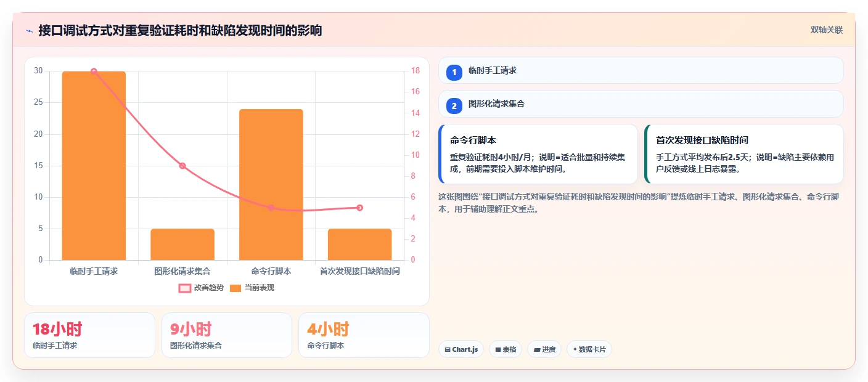Image resolution: width=868 pixels, height=382 pixels.
Task: Click right axis value 18
Action: (416, 71)
